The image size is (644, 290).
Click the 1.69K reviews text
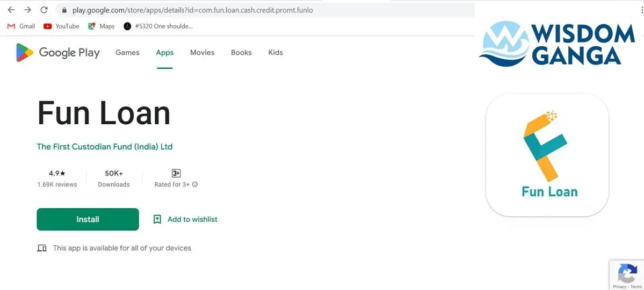(x=57, y=185)
